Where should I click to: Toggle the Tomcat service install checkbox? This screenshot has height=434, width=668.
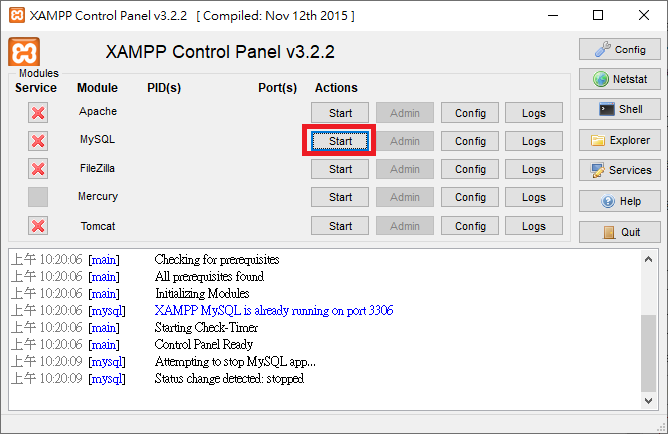38,226
